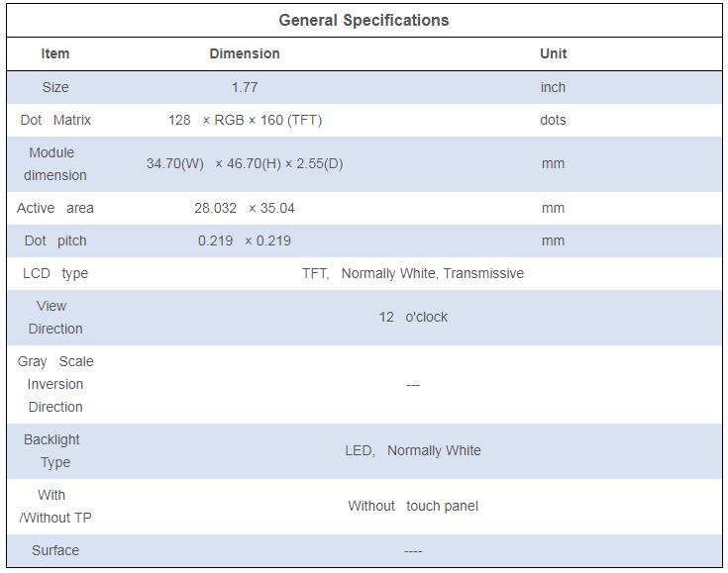
Task: Click the 128 × RGB × 160 (TFT) value
Action: [x=245, y=120]
